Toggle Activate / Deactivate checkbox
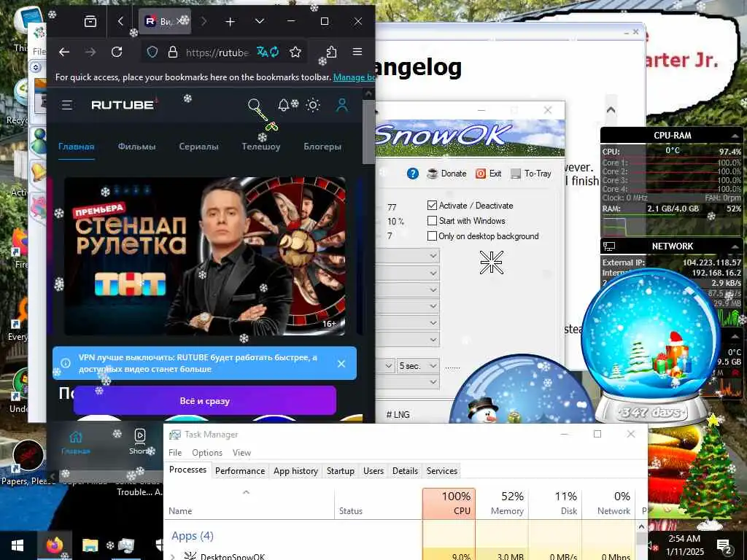The height and width of the screenshot is (560, 747). pyautogui.click(x=432, y=205)
